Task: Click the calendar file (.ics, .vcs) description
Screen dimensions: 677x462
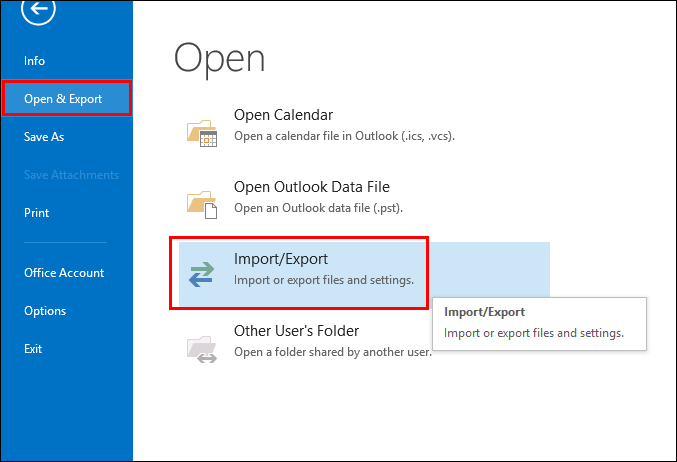Action: click(x=344, y=136)
